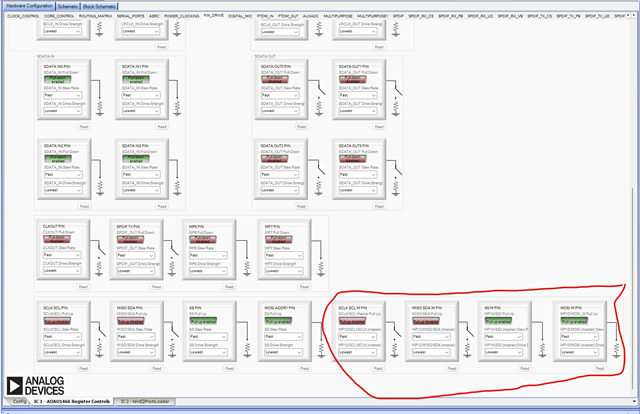The image size is (640, 414).
Task: Open SDATA OUT2 Drive Strength dropdown
Action: 280,190
